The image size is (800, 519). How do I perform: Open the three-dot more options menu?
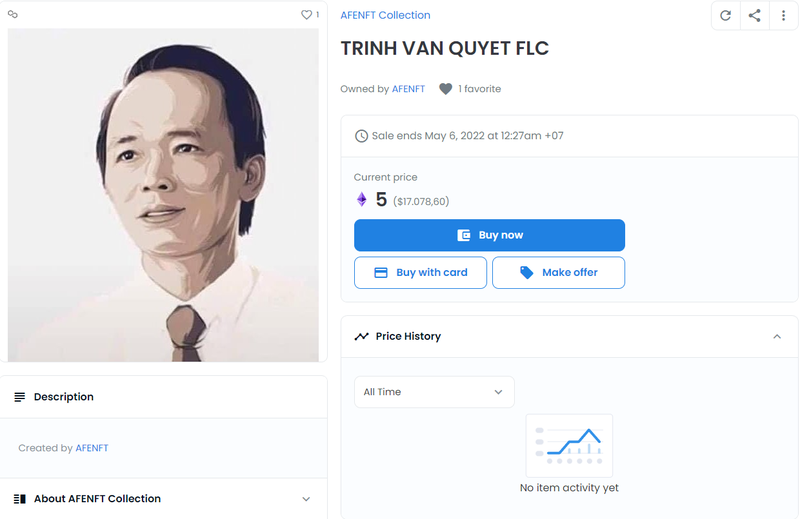point(784,16)
